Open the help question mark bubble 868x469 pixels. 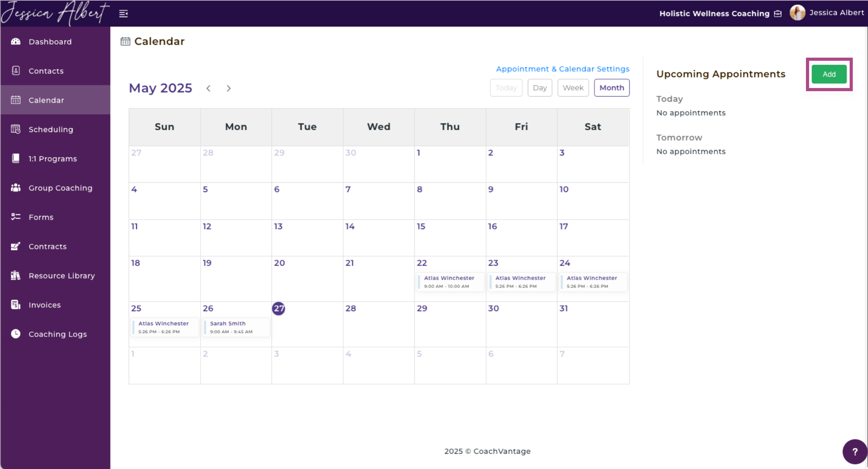(x=855, y=452)
